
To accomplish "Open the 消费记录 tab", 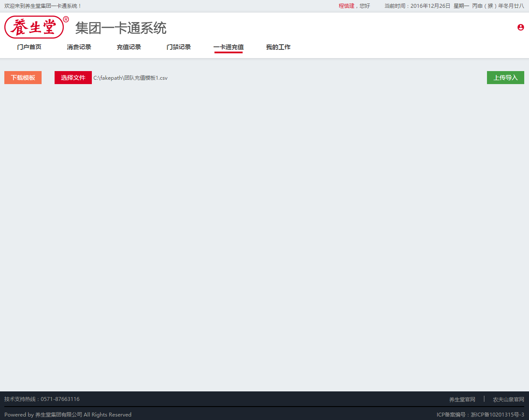I will pyautogui.click(x=79, y=47).
